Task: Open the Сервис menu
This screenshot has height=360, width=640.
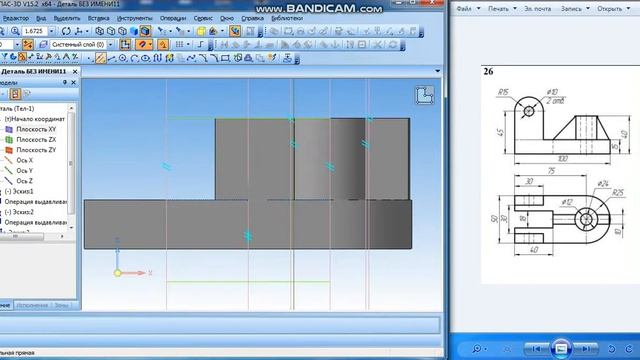Action: pyautogui.click(x=203, y=18)
